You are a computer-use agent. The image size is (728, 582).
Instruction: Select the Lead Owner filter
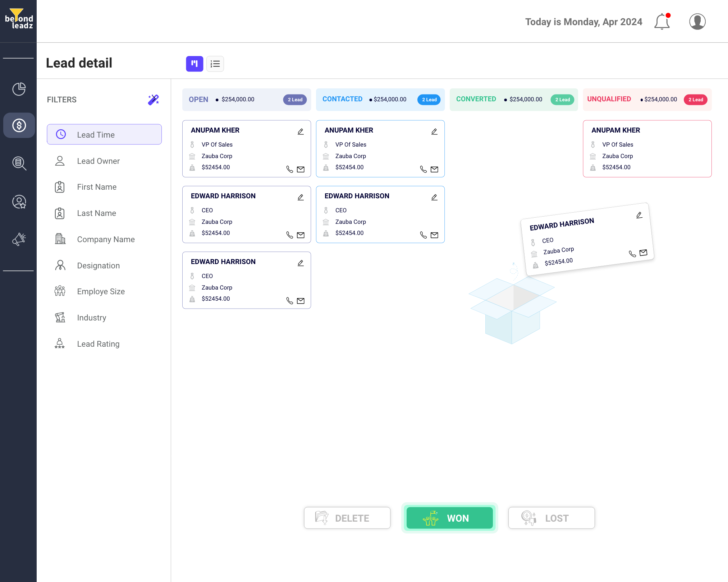pyautogui.click(x=98, y=161)
